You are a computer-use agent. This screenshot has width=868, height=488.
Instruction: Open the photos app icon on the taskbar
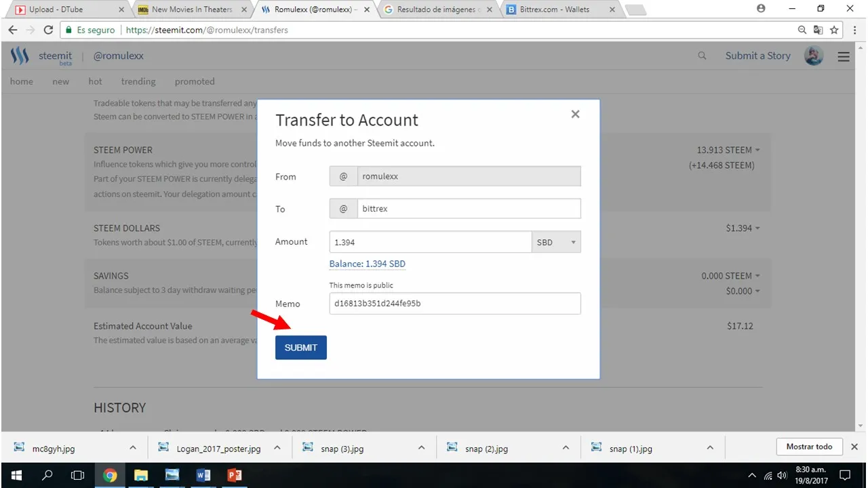[172, 475]
